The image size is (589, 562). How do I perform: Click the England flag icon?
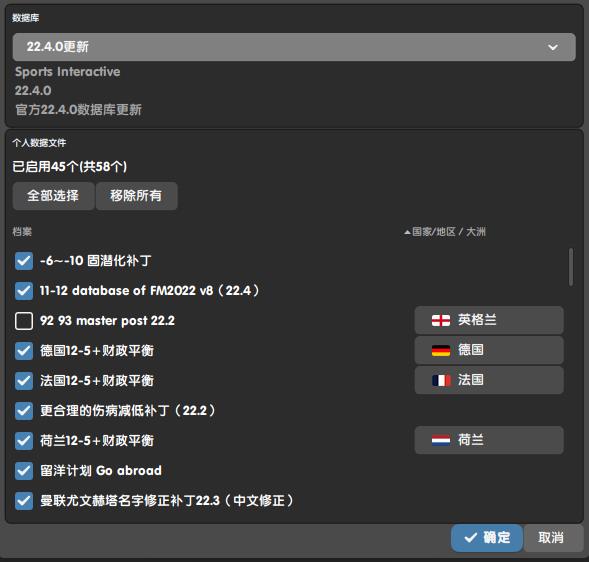441,320
